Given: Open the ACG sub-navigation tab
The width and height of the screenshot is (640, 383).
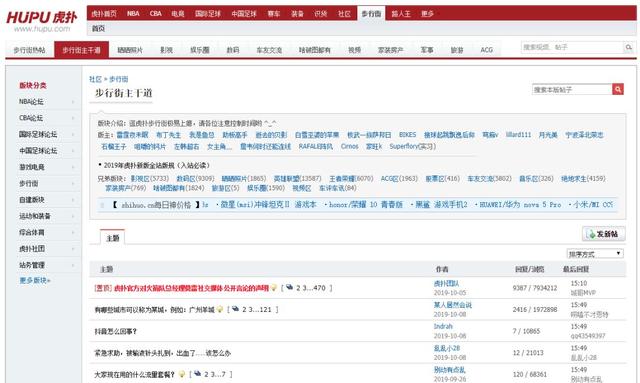Looking at the screenshot, I should 486,50.
